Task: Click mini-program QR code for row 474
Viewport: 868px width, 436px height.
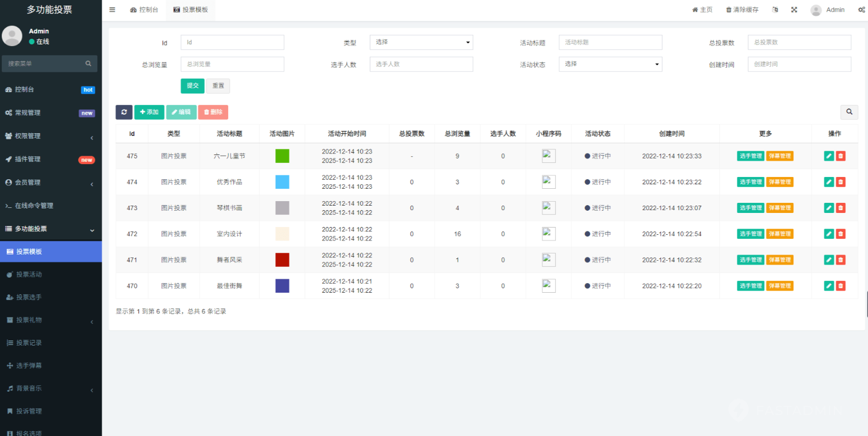Action: pos(548,182)
